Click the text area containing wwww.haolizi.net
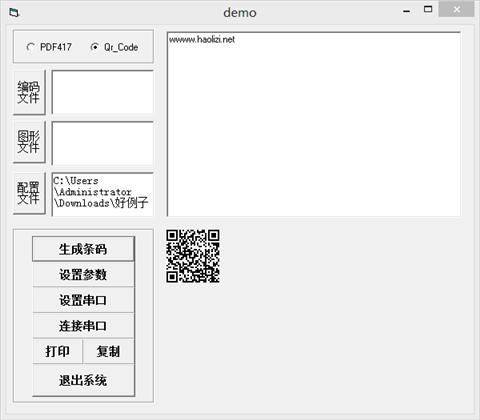Screen dimensions: 480x420 tap(314, 124)
